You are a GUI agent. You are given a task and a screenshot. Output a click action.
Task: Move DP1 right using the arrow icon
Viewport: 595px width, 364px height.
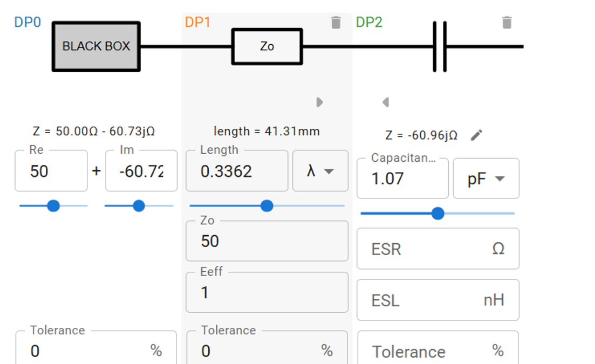[x=320, y=102]
